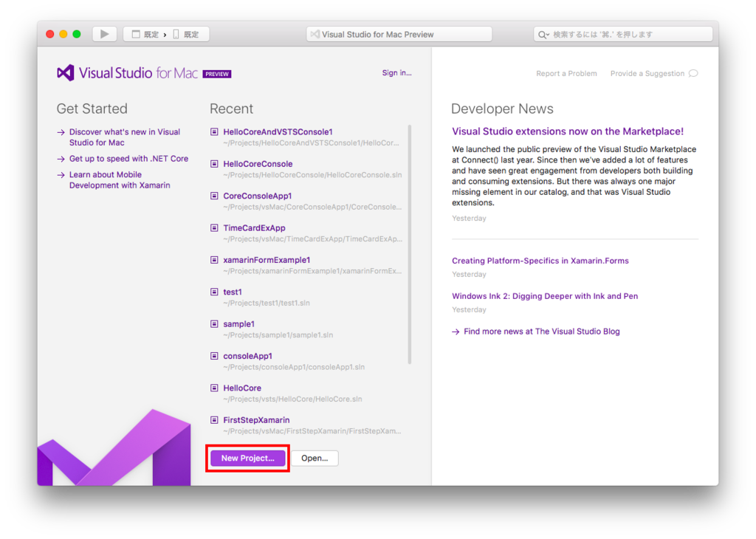The image size is (756, 539).
Task: Open recent project test1
Action: tap(233, 292)
